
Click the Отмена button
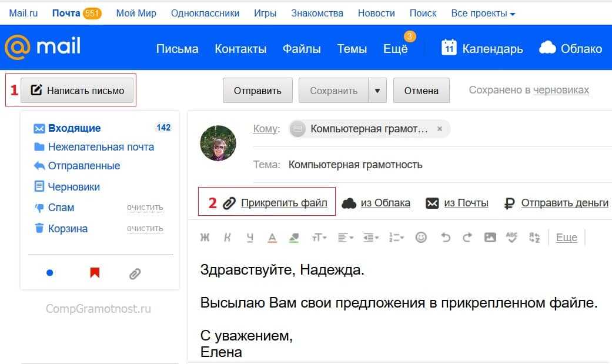421,91
